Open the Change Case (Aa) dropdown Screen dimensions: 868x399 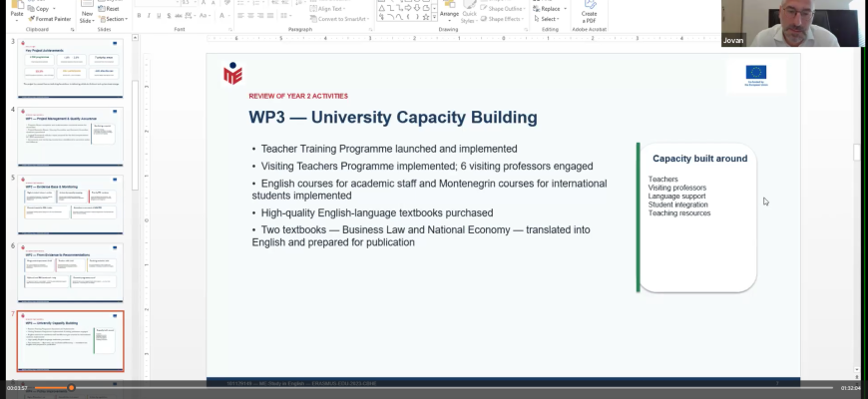205,16
